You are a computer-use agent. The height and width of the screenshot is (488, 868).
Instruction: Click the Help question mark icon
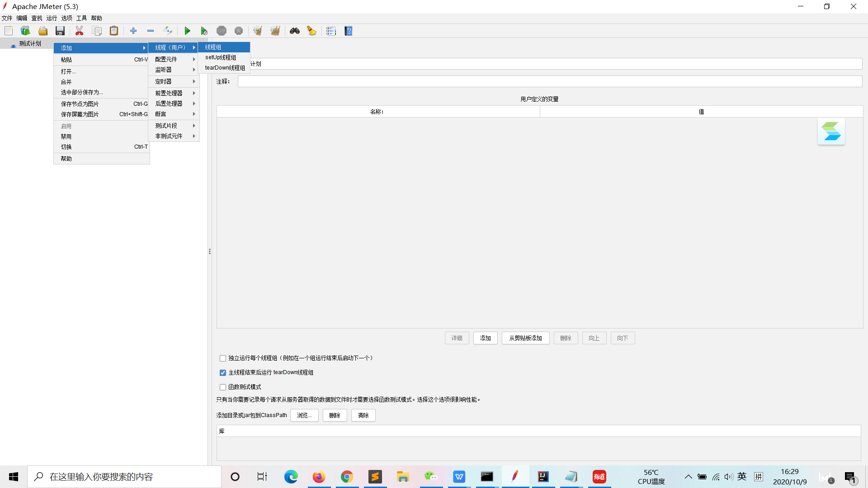click(x=349, y=31)
